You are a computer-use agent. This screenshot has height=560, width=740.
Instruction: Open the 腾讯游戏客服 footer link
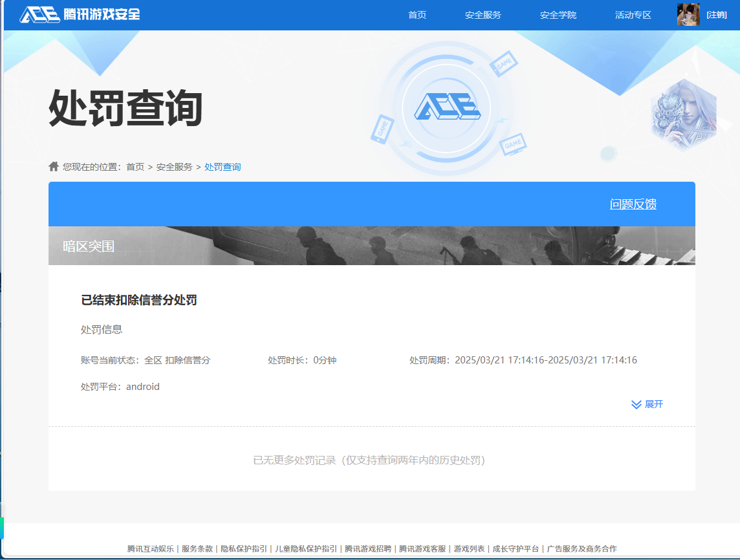tap(424, 547)
